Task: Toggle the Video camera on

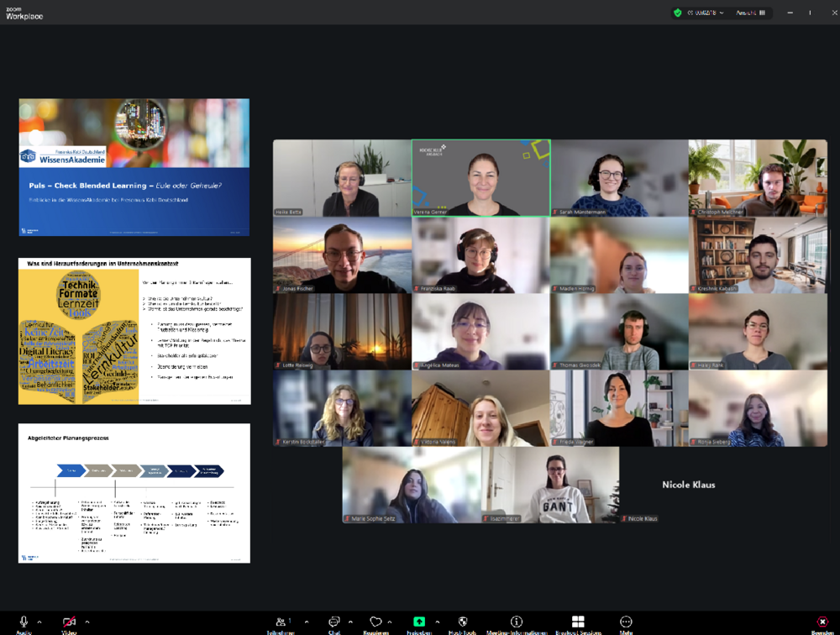Action: [69, 622]
